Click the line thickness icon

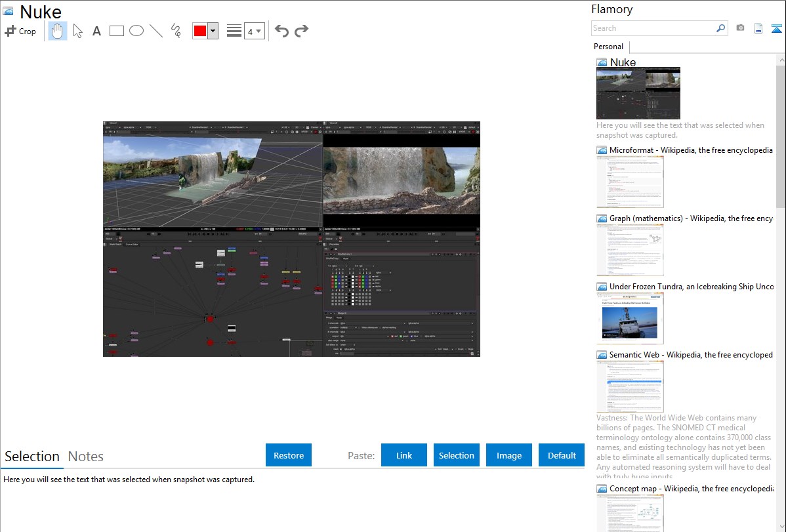pyautogui.click(x=234, y=31)
